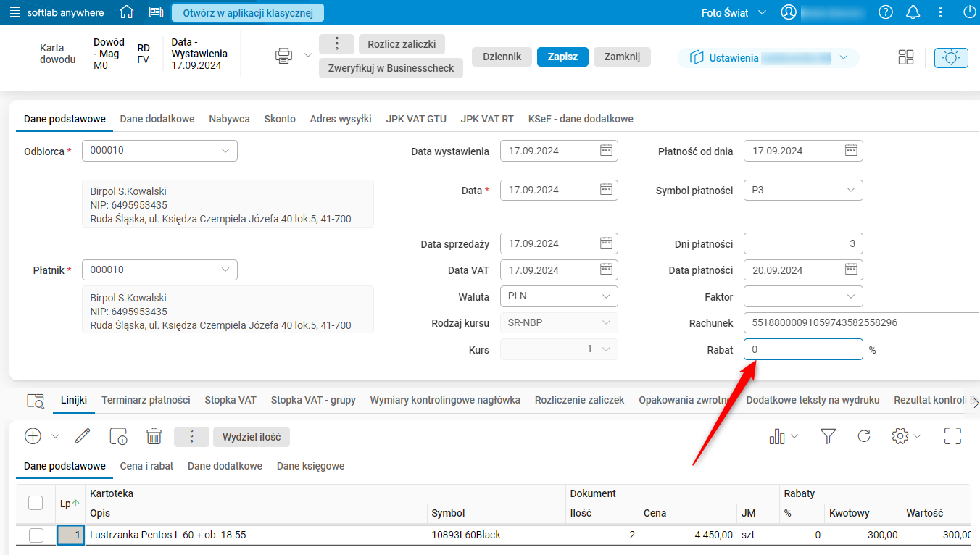Open calendar for Data VAT
Screen dimensions: 980x555
(607, 270)
